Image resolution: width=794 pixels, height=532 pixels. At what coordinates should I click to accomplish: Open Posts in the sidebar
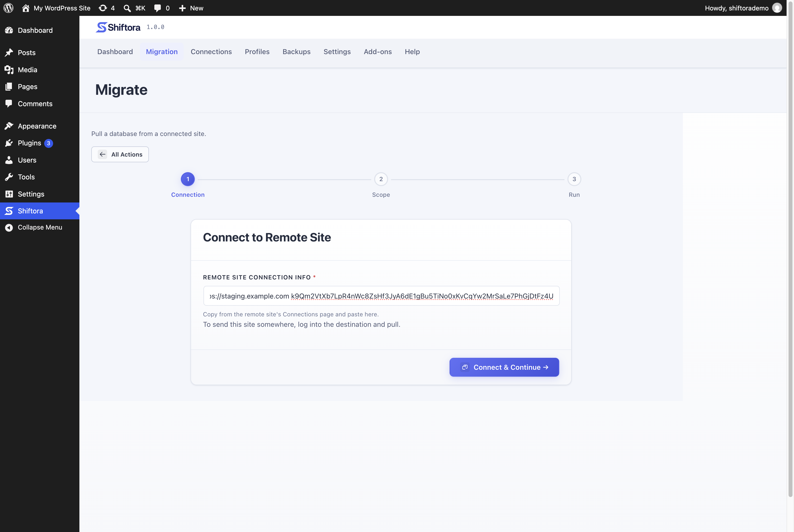click(x=40, y=53)
